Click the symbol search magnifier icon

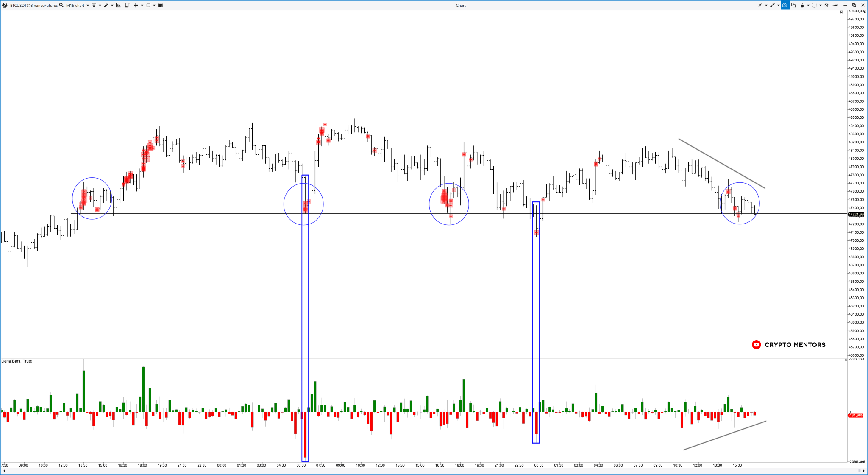tap(61, 5)
